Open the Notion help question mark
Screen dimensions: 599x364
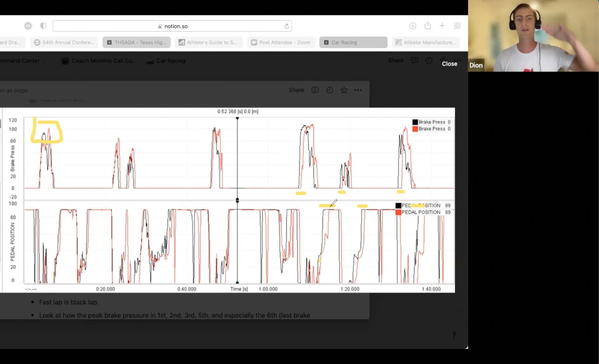tap(454, 335)
